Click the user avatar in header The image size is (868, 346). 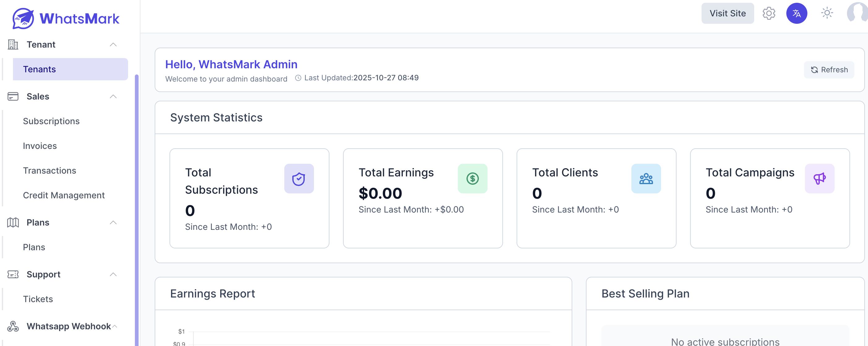coord(857,13)
